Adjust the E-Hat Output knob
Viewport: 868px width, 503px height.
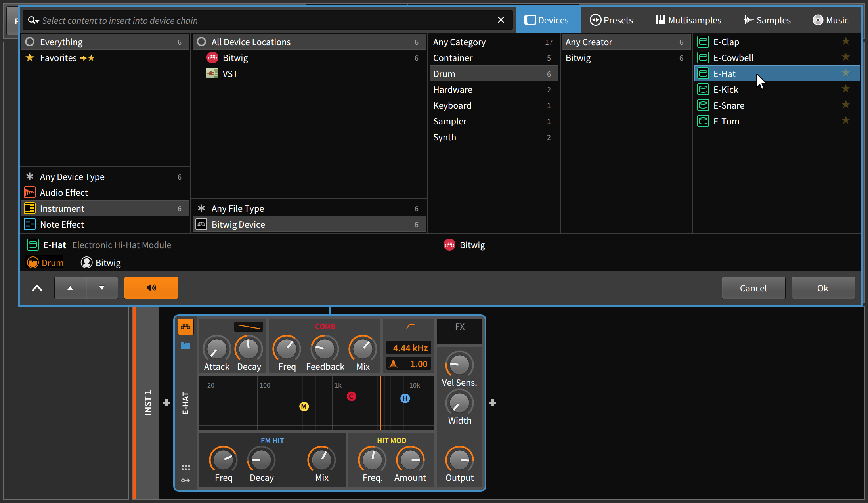tap(460, 460)
